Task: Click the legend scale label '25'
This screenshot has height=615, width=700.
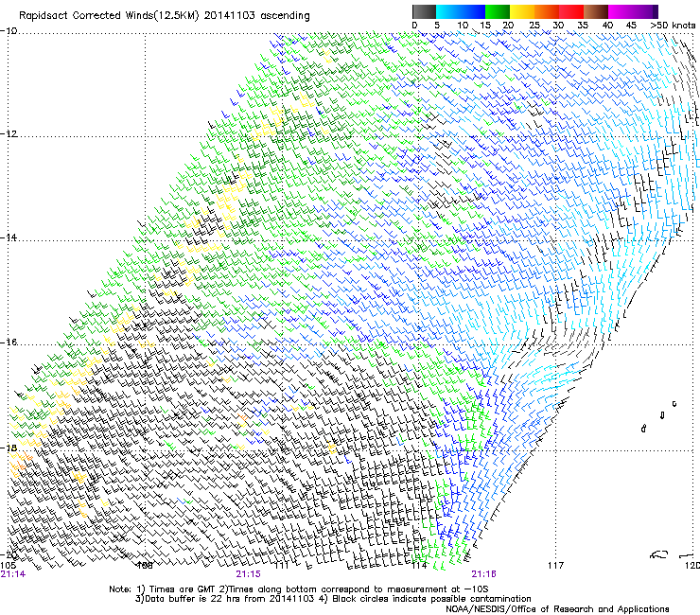Action: [534, 26]
